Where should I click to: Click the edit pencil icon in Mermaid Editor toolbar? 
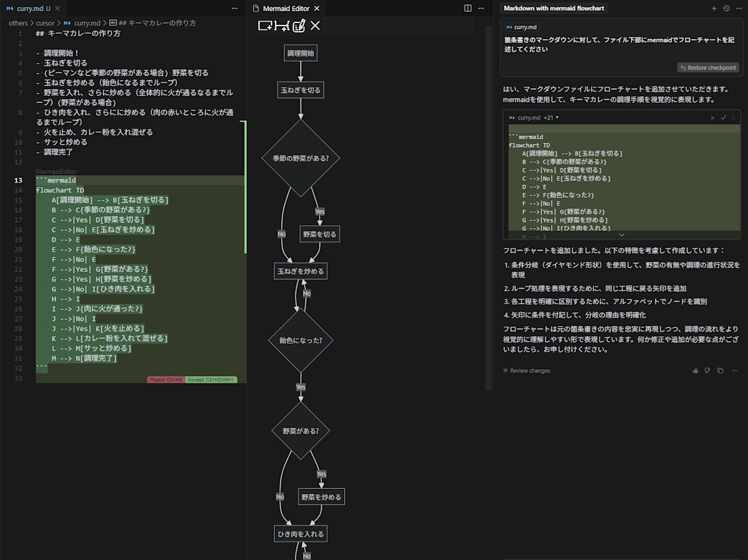299,26
